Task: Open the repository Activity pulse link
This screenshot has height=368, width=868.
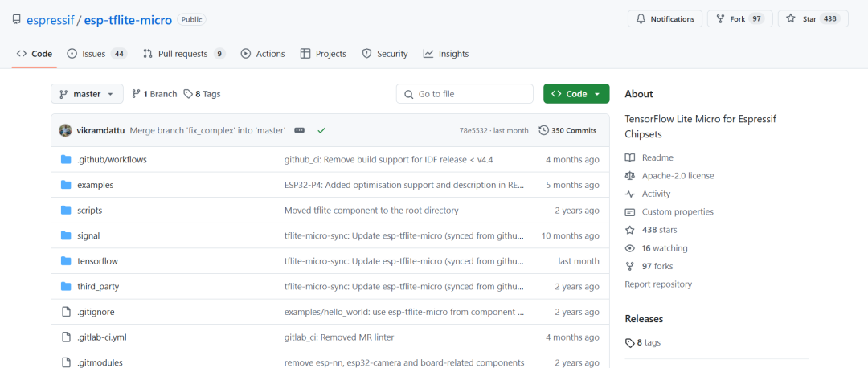Action: [x=655, y=194]
